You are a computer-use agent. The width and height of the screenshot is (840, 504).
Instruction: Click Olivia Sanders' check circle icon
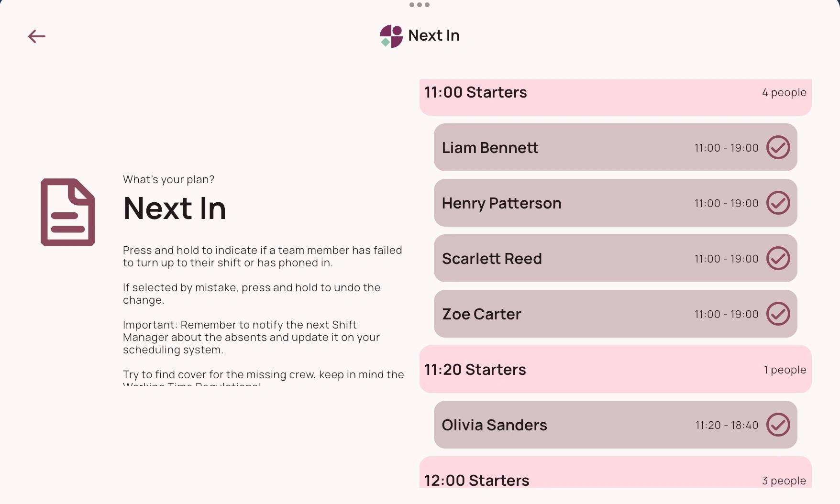click(x=778, y=425)
